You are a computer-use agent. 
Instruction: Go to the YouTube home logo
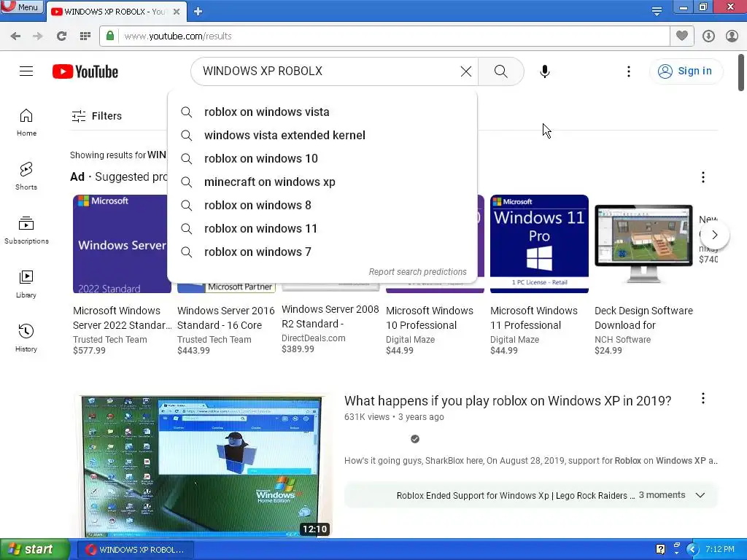click(x=85, y=71)
